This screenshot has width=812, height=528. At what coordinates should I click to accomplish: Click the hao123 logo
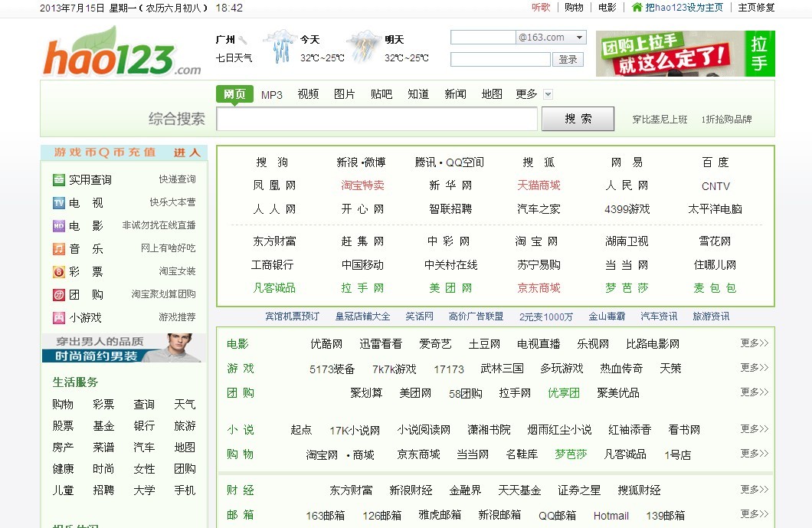[122, 52]
